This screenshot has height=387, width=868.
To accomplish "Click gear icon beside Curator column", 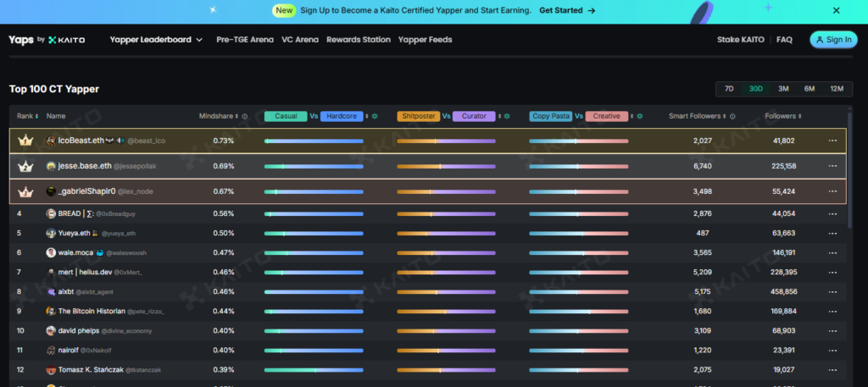I will click(x=506, y=116).
